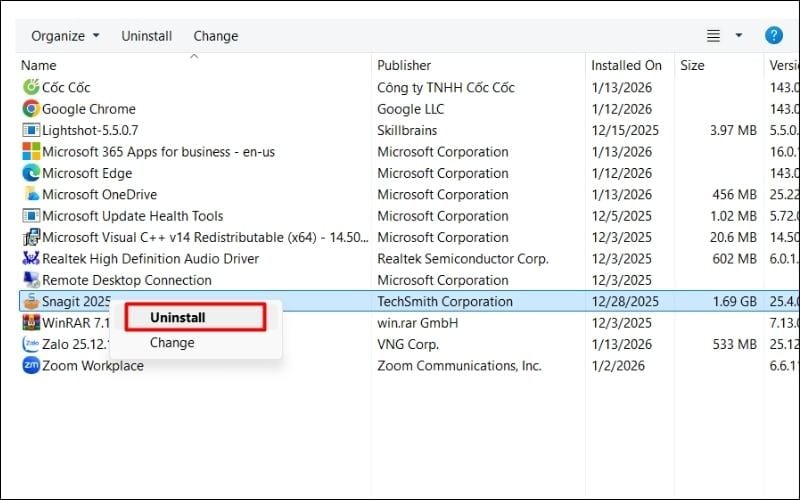
Task: Click Zoom Communications, Inc. publisher cell
Action: pyautogui.click(x=459, y=365)
